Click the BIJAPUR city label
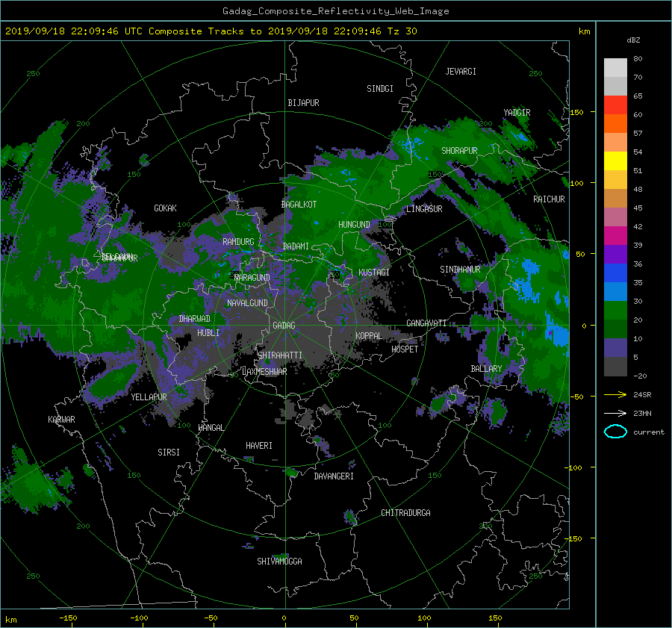672x628 pixels. tap(303, 103)
